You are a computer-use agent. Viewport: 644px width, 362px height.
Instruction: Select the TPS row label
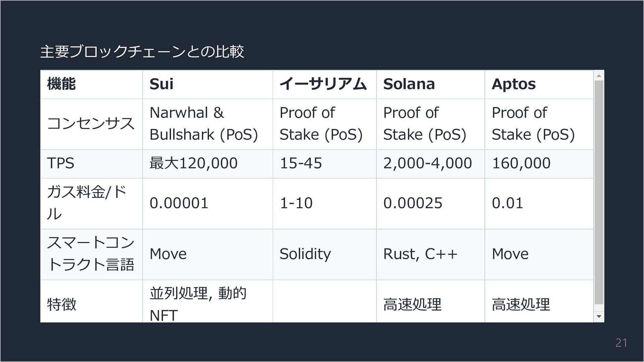61,163
